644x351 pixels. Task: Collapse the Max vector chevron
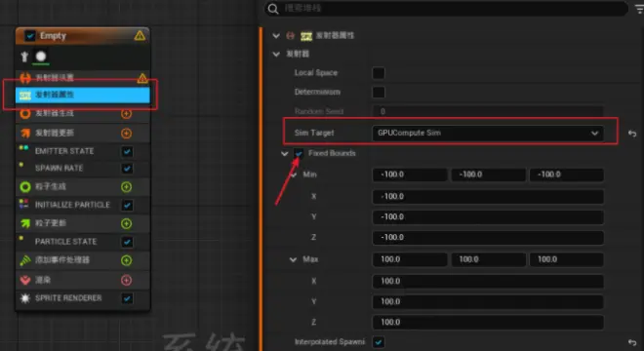[x=293, y=259]
